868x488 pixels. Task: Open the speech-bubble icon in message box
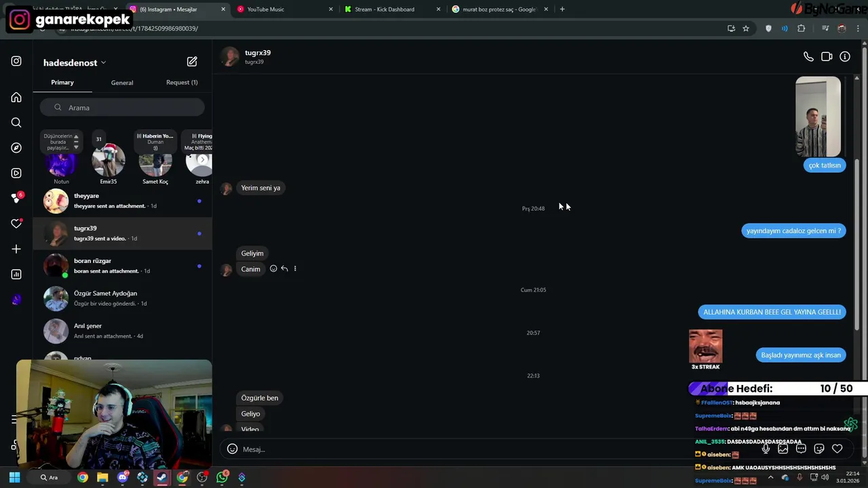pos(801,449)
